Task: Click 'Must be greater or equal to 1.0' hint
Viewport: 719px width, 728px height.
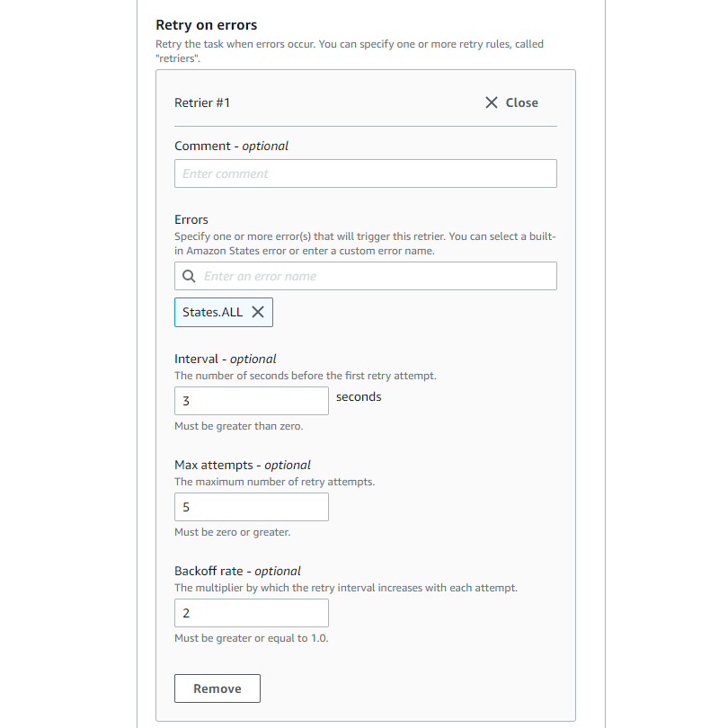Action: click(x=252, y=638)
